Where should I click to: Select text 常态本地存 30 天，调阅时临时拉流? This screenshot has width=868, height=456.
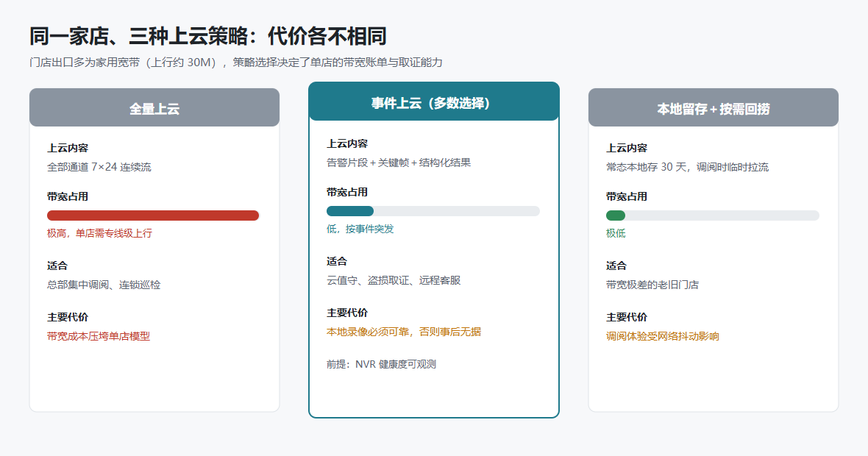(688, 167)
